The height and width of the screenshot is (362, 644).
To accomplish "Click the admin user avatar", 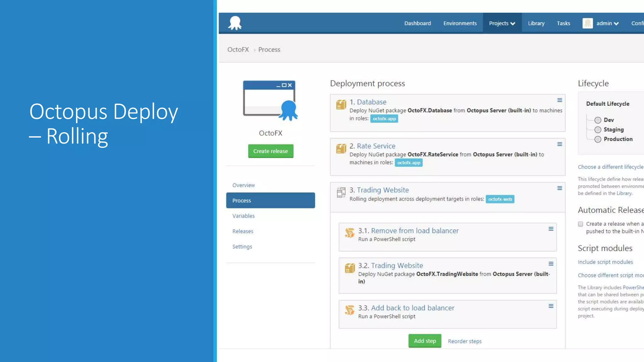I will pos(587,23).
